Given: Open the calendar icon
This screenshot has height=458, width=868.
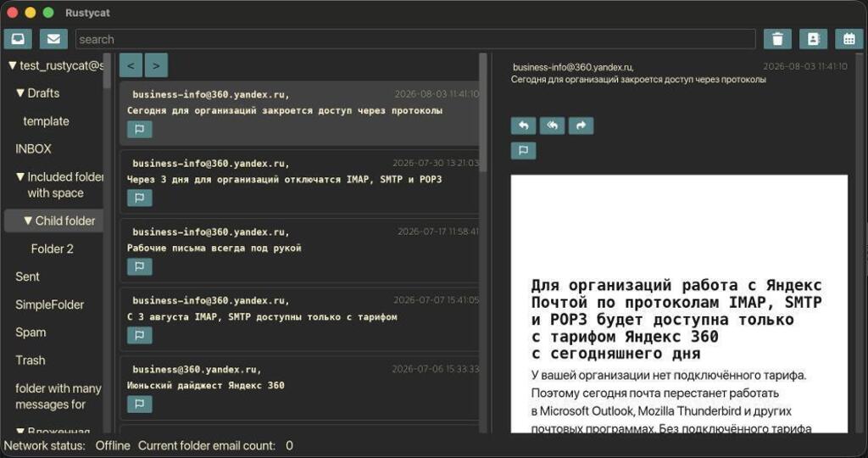Looking at the screenshot, I should 849,39.
